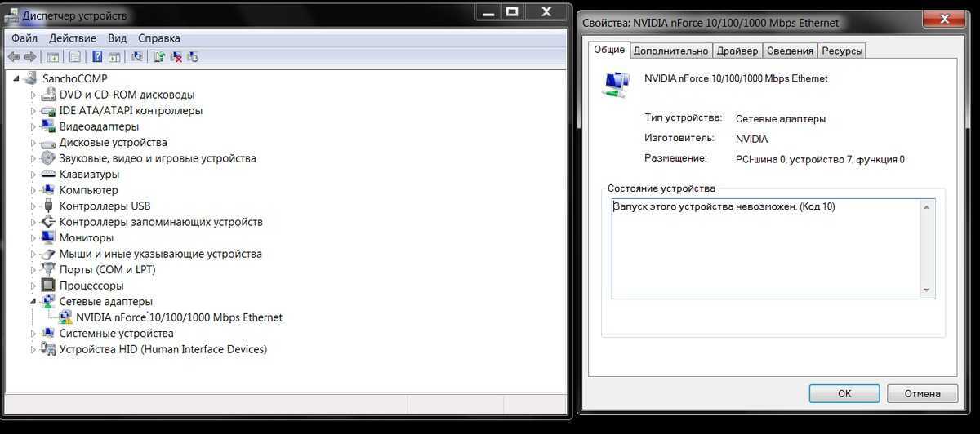Minimize the Диспетчер устройств window

click(488, 11)
